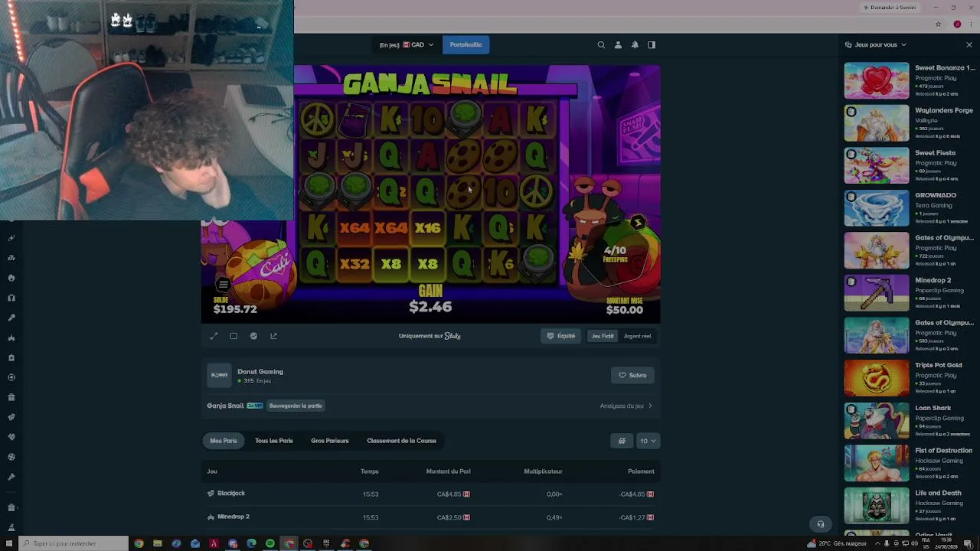Open Microsoft Edge from the taskbar
The width and height of the screenshot is (980, 551).
(x=251, y=543)
